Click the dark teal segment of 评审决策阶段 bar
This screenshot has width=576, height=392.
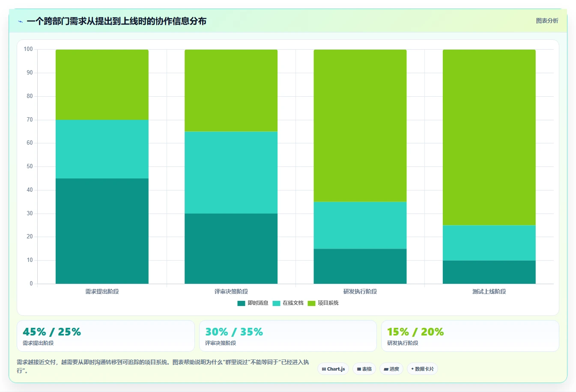coord(231,249)
